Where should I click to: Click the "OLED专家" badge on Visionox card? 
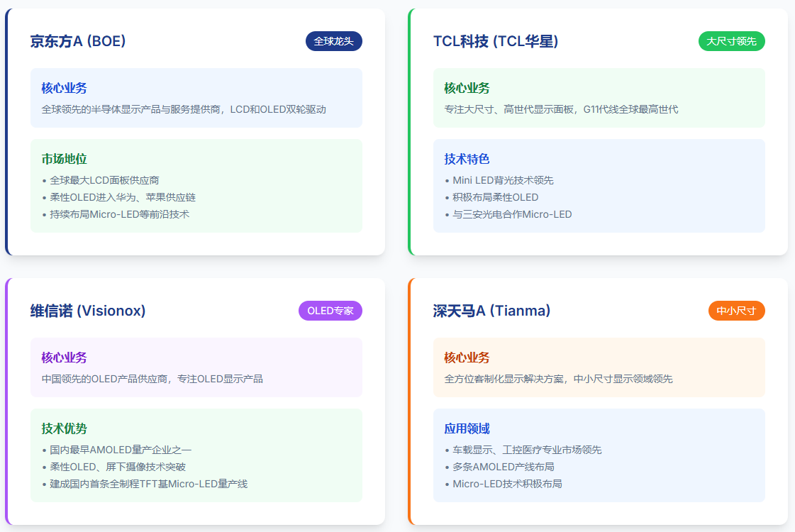pos(330,311)
